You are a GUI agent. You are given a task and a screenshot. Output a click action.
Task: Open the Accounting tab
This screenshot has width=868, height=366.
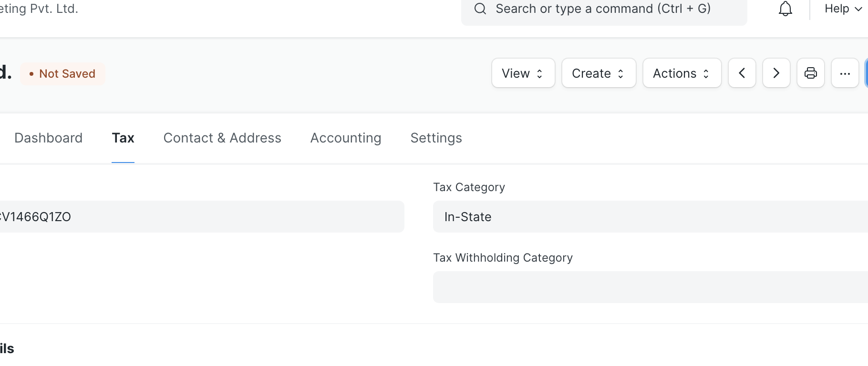pyautogui.click(x=346, y=138)
